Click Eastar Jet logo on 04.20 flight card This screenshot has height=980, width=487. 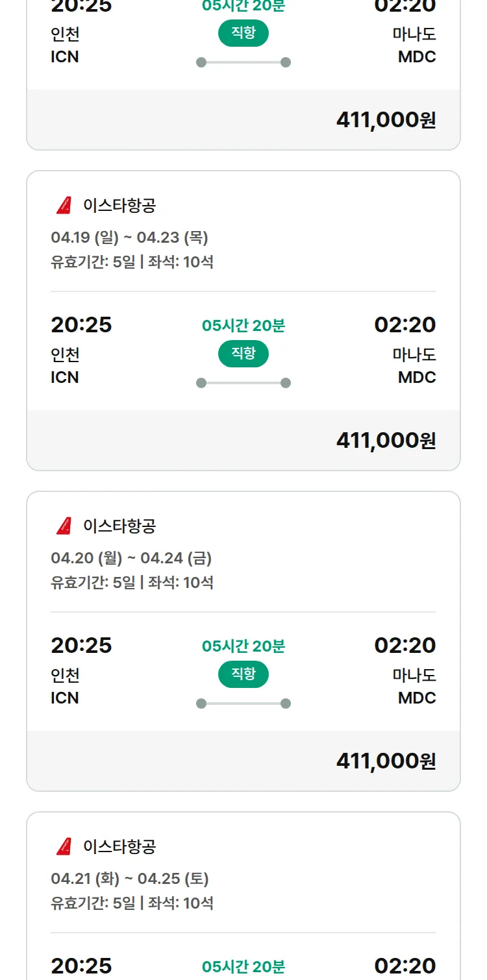pos(64,526)
